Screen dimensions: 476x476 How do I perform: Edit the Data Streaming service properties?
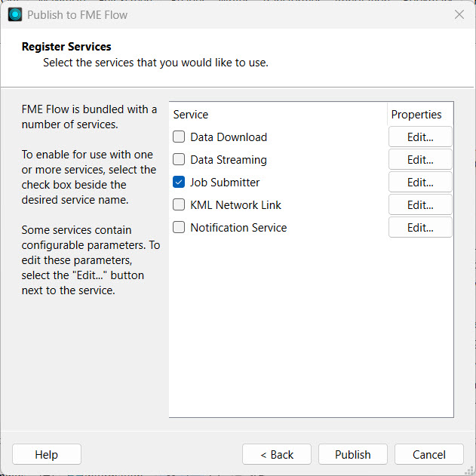(x=420, y=160)
